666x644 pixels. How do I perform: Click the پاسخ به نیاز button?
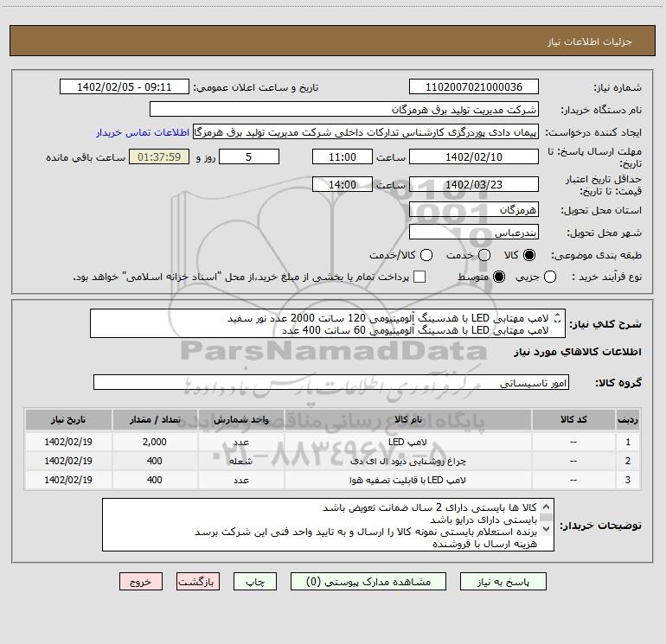(x=503, y=582)
